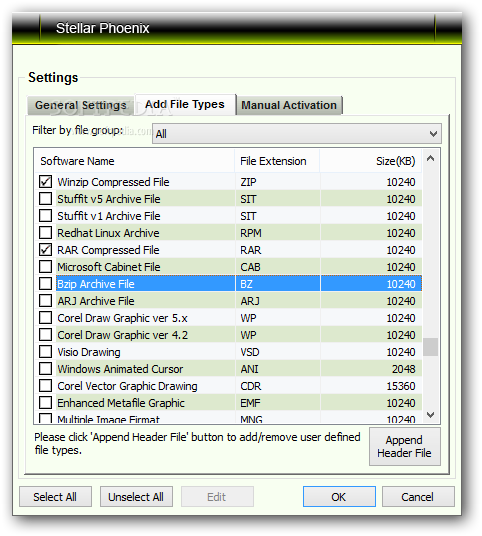Select the RAR Compressed File row name

tap(108, 250)
